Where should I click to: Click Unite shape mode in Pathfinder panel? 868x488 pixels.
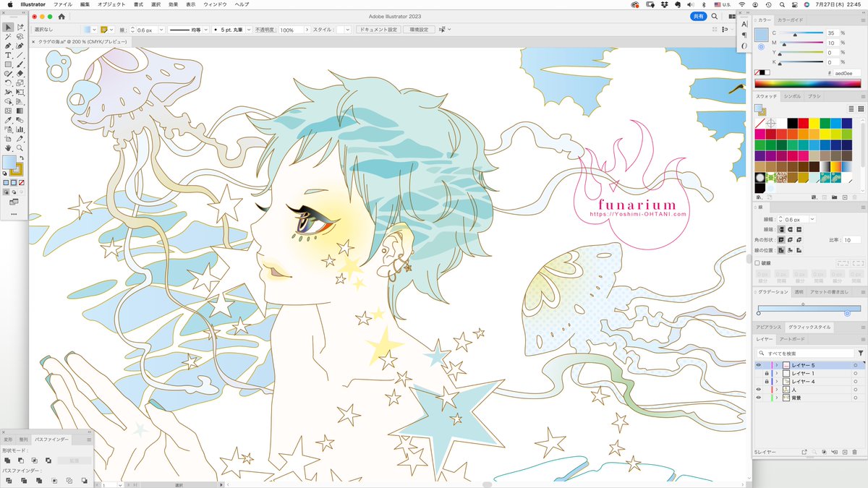coord(7,460)
